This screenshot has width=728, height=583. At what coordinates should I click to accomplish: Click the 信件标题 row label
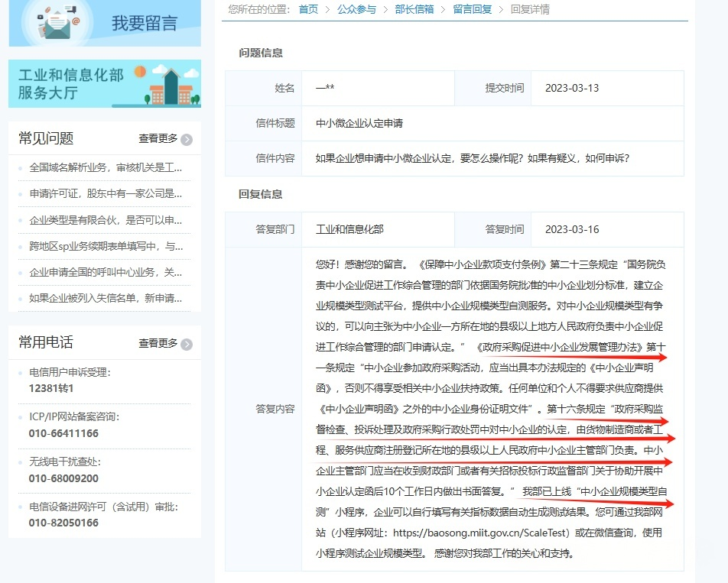pos(275,123)
